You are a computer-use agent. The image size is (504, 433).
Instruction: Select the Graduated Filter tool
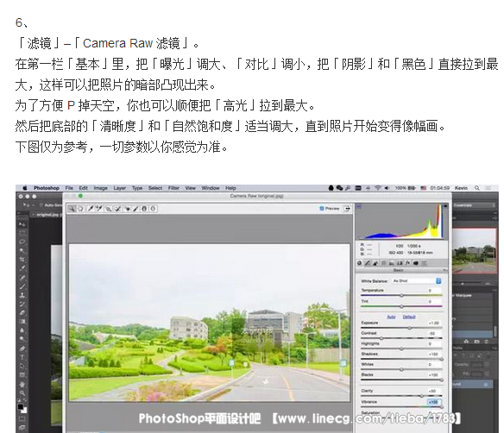[x=144, y=209]
